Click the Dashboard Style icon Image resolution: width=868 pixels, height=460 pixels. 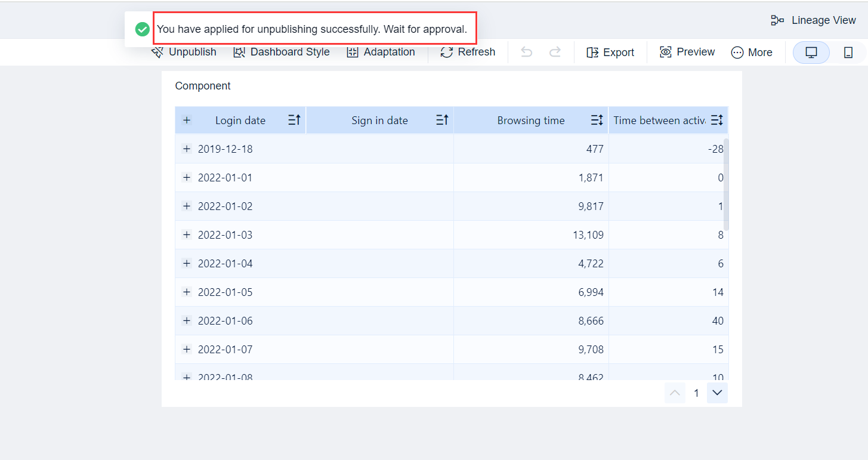click(x=239, y=53)
